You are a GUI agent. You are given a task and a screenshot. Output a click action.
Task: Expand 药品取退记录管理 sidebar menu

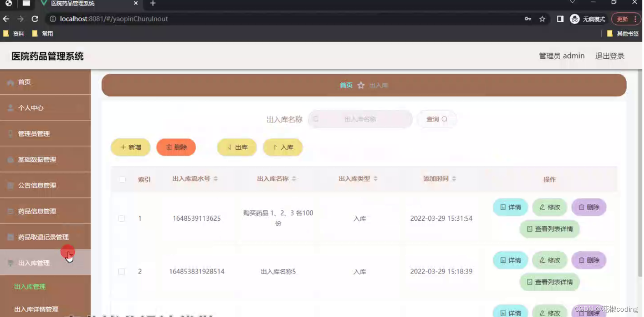45,237
